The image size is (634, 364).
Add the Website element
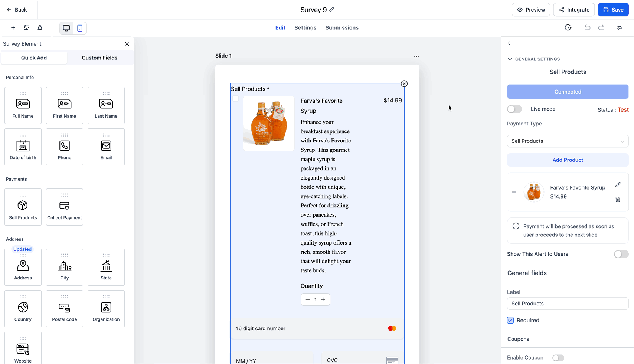(x=23, y=348)
